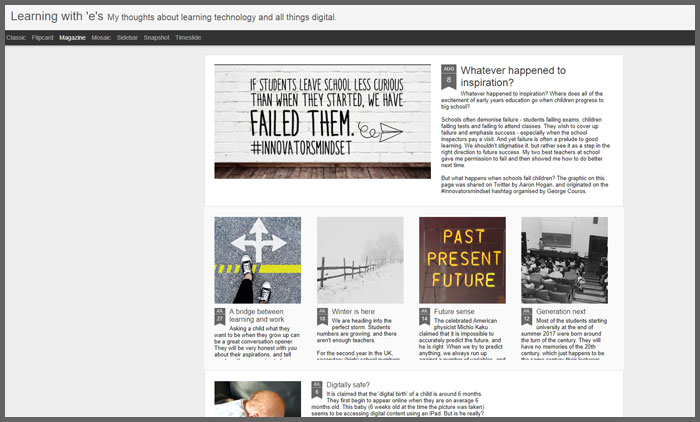The width and height of the screenshot is (700, 422).
Task: Switch to the Timeslide view
Action: [188, 38]
